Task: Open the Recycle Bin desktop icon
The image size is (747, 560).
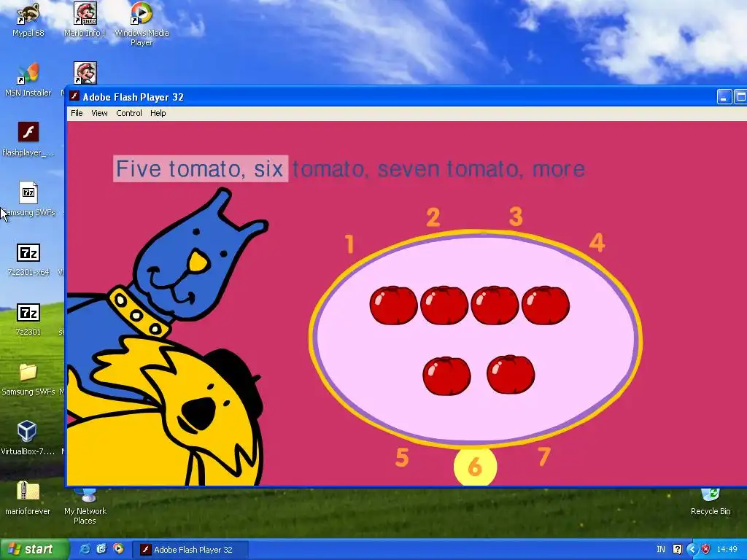Action: click(711, 502)
